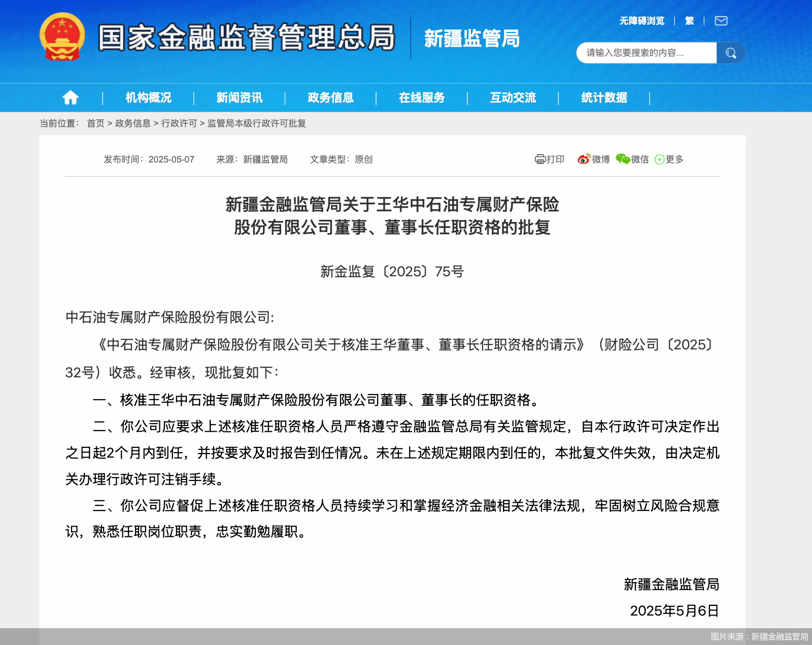Click the 政务信息 breadcrumb link
812x645 pixels.
coord(133,123)
